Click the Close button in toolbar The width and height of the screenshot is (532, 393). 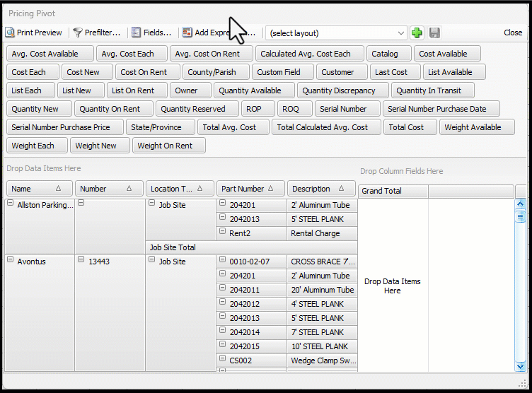tap(513, 33)
